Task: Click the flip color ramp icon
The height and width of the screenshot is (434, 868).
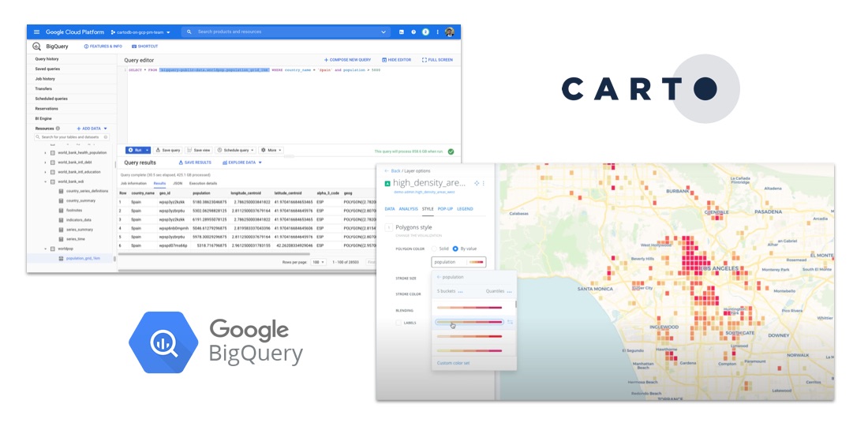Action: (x=510, y=323)
